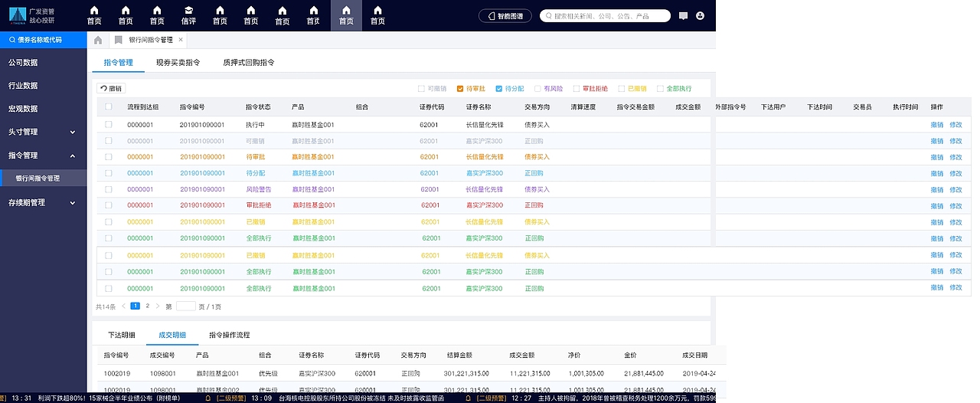Click 撤销 link in the 执行中 row

click(937, 124)
